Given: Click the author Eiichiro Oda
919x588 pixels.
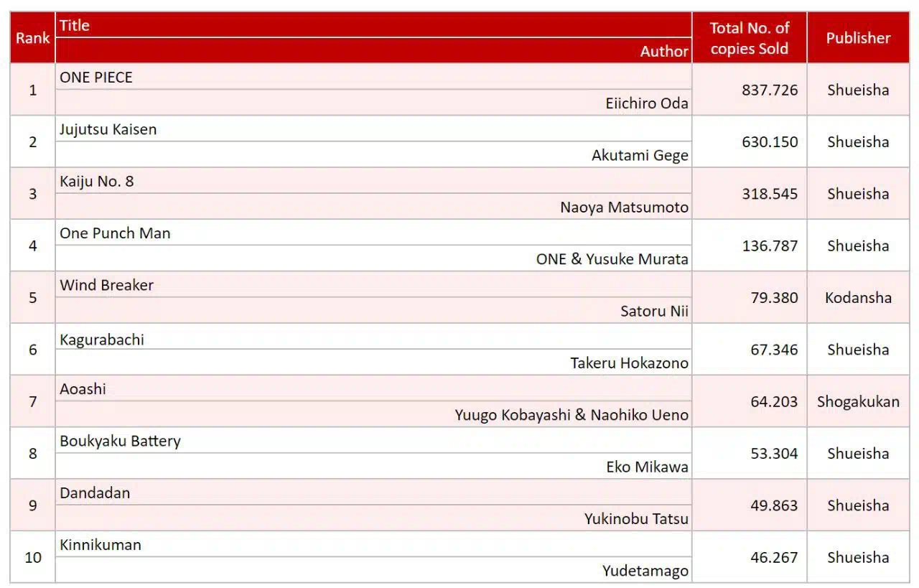Looking at the screenshot, I should pyautogui.click(x=647, y=103).
